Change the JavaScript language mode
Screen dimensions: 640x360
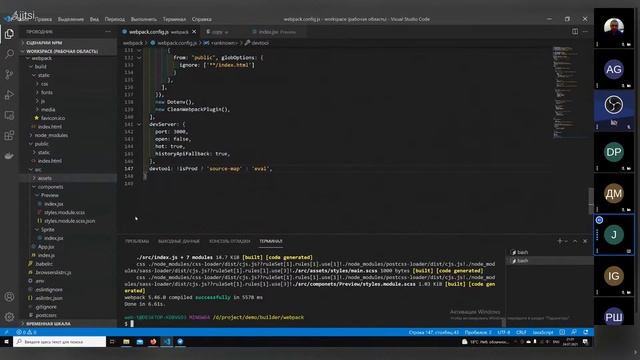543,332
